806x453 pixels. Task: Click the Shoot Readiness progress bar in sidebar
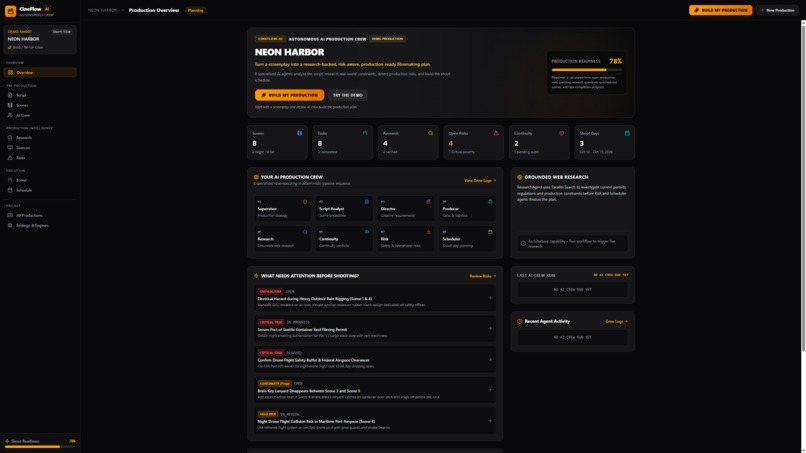click(x=40, y=447)
